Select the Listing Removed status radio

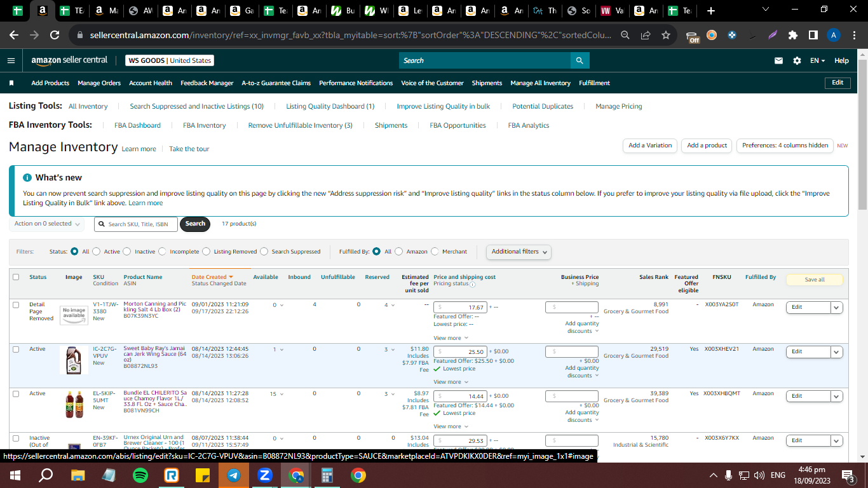(x=206, y=252)
